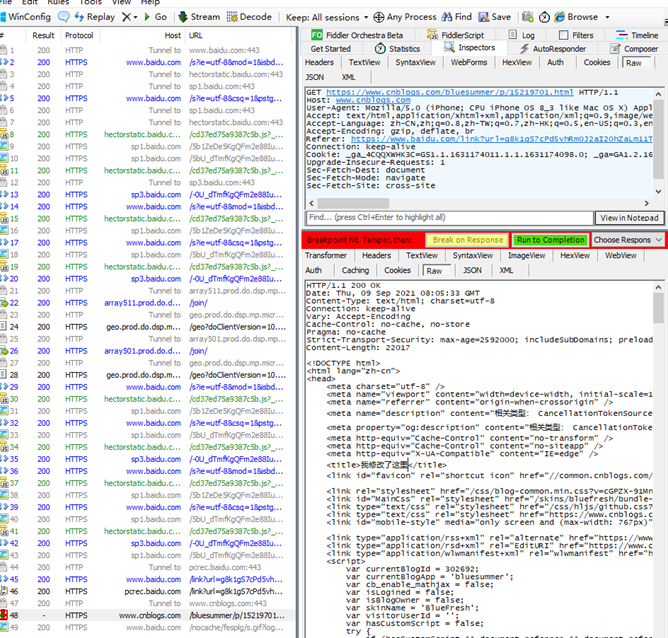This screenshot has height=638, width=668.
Task: Select session 22 array511.prod /join/ row
Action: (148, 303)
